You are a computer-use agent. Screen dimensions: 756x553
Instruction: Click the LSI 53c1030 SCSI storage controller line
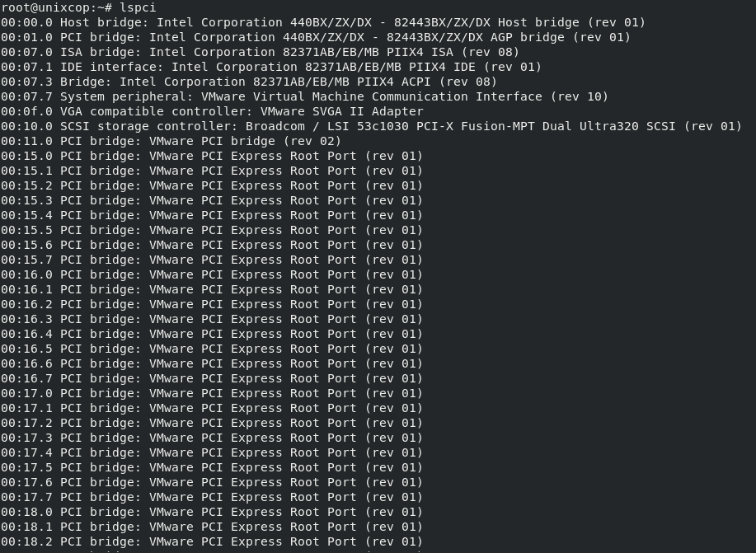[x=371, y=126]
